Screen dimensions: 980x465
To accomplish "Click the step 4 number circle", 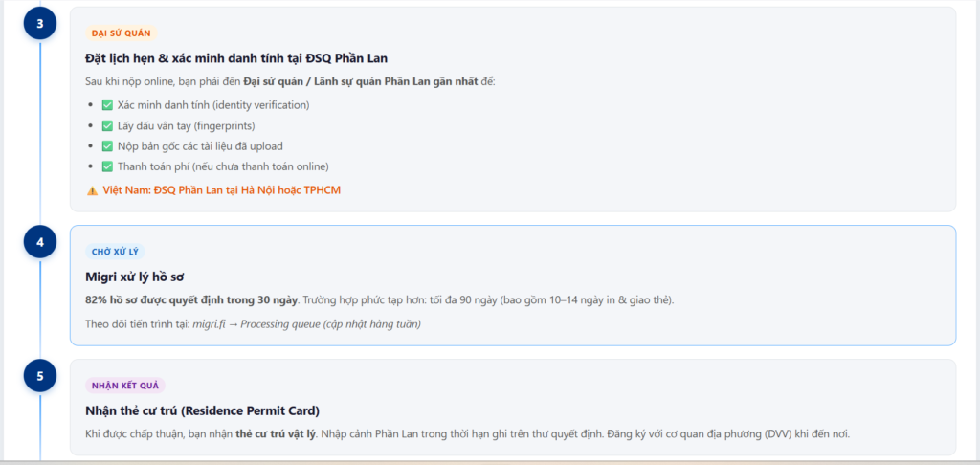I will [x=40, y=242].
